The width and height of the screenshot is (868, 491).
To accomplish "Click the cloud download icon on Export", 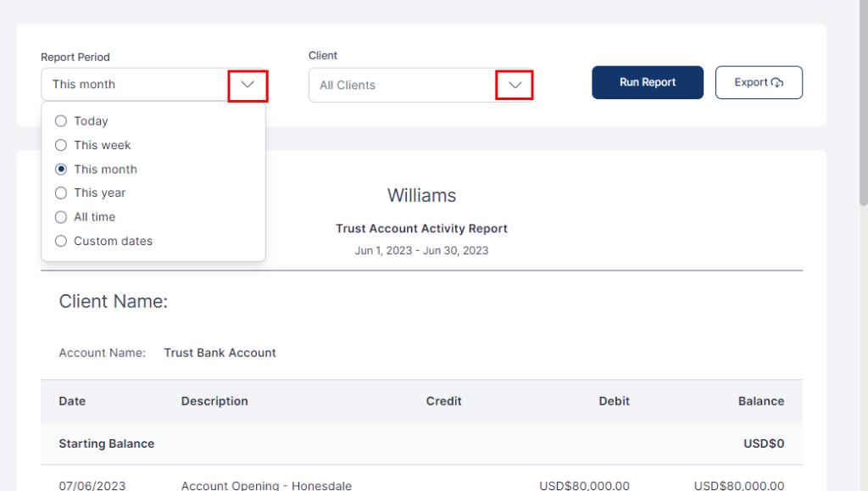I will coord(777,82).
